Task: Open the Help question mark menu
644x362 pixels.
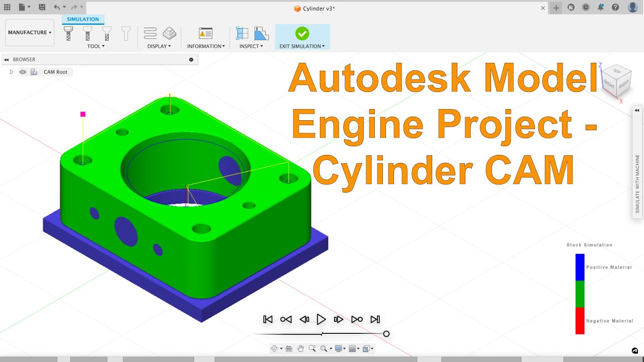Action: pos(615,7)
